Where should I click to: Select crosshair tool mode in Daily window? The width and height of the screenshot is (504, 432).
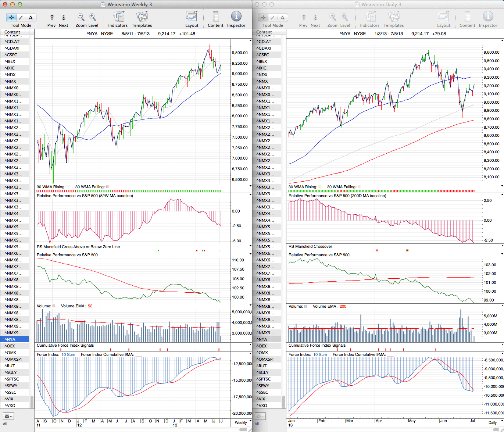point(263,17)
